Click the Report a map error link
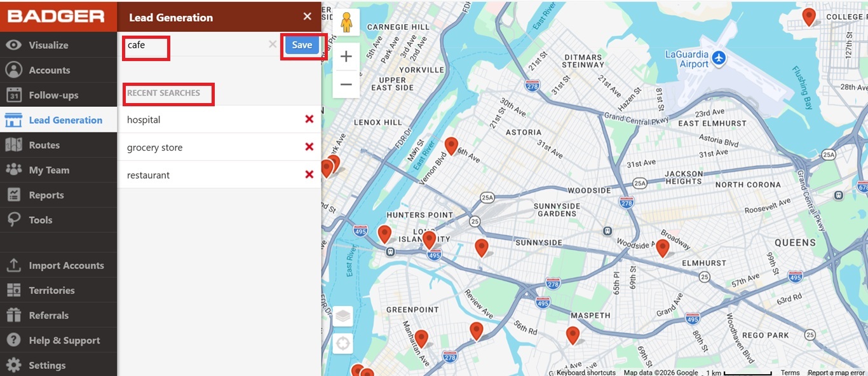Screen dimensions: 868x376 (836, 373)
